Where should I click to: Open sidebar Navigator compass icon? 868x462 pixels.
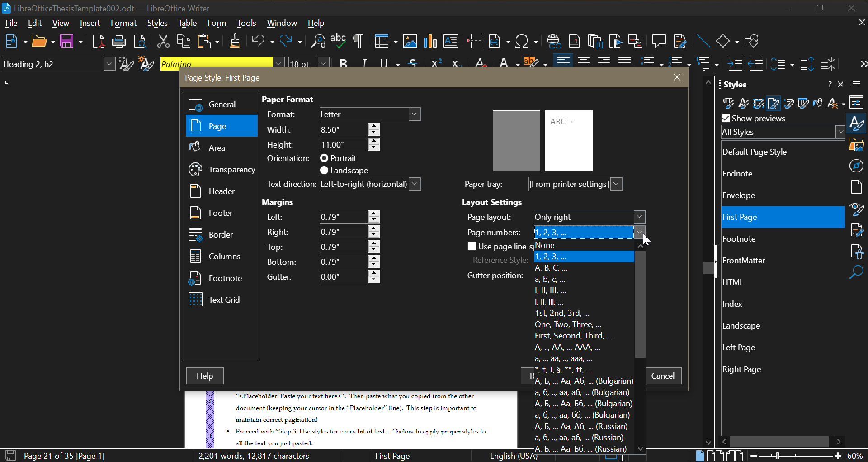pyautogui.click(x=856, y=166)
